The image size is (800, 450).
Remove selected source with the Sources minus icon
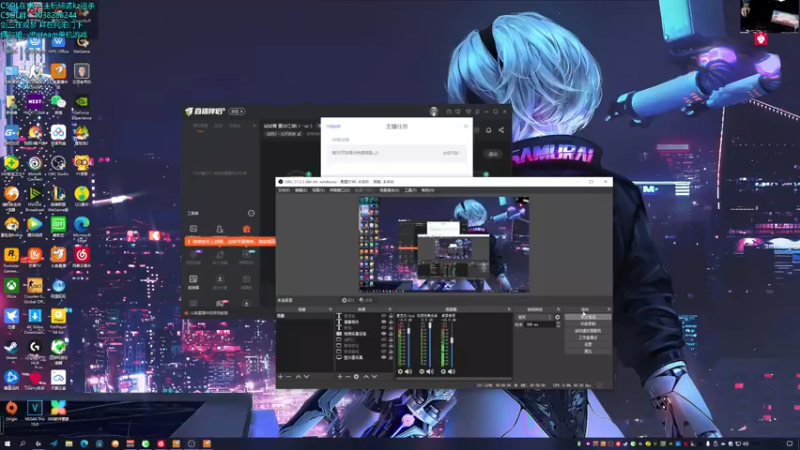[348, 377]
